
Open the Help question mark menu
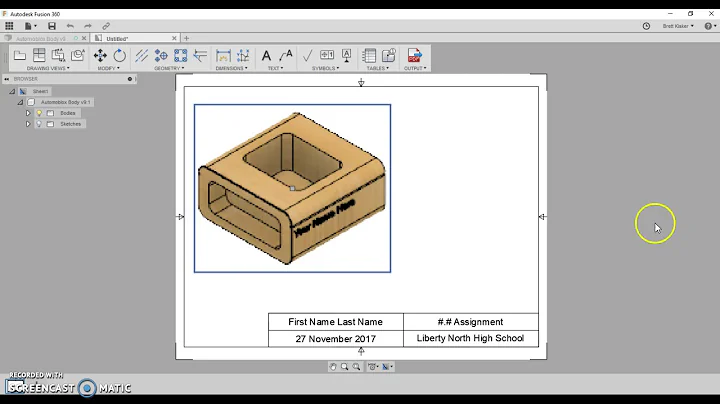point(710,26)
